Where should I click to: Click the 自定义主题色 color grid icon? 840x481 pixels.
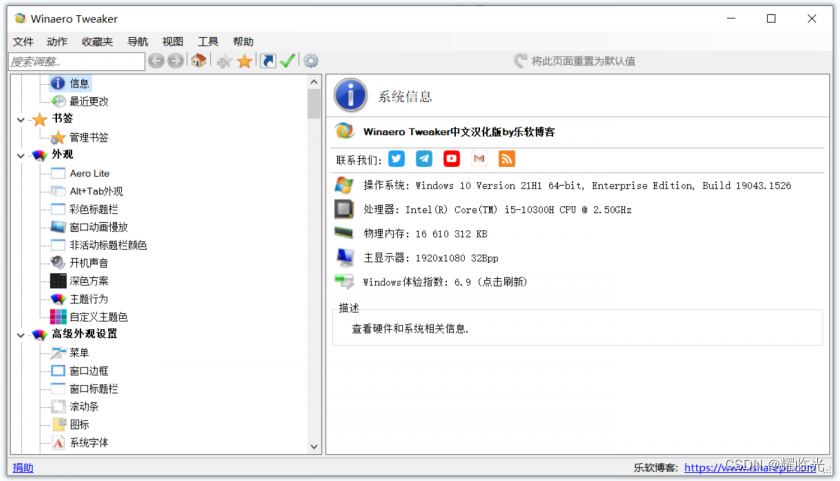[x=58, y=317]
